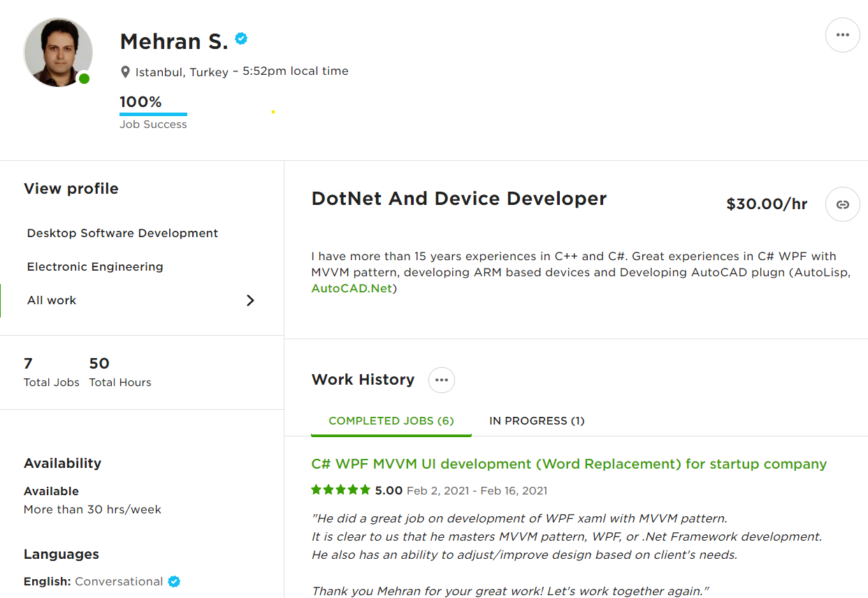Image resolution: width=868 pixels, height=598 pixels.
Task: Select the Completed Jobs tab
Action: tap(391, 420)
